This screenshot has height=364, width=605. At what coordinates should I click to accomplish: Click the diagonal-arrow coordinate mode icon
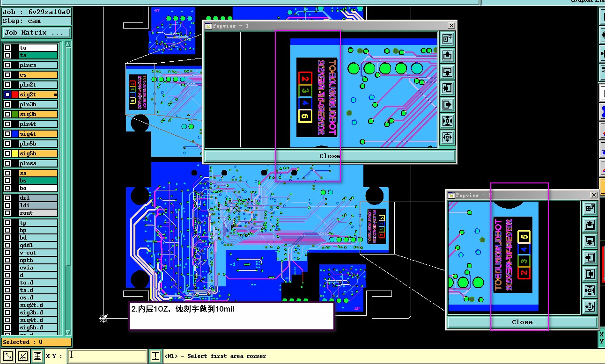8,356
